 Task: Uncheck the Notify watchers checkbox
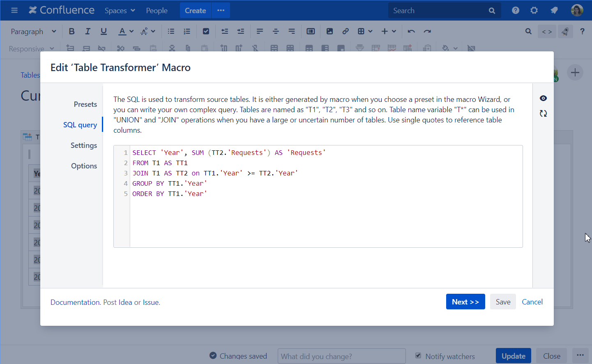click(418, 356)
